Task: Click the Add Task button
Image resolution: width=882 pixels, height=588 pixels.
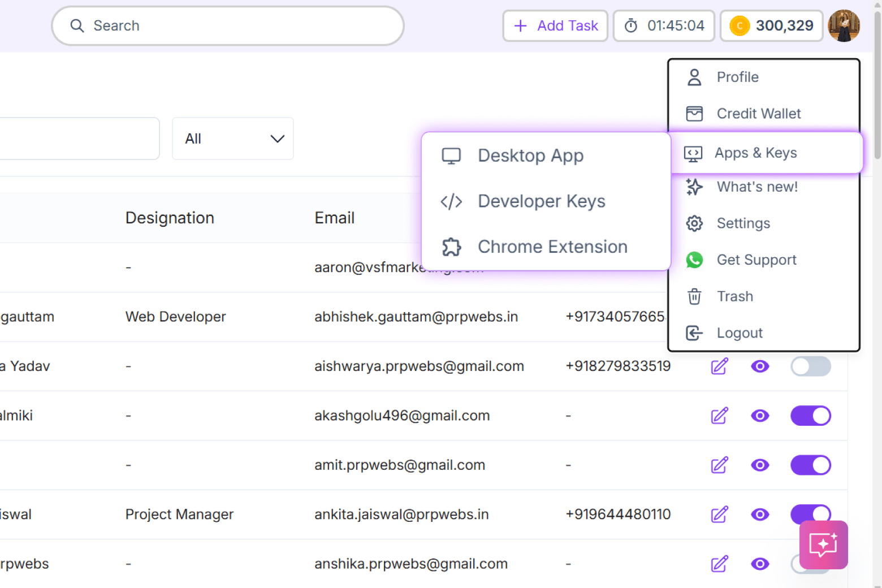Action: (x=555, y=26)
